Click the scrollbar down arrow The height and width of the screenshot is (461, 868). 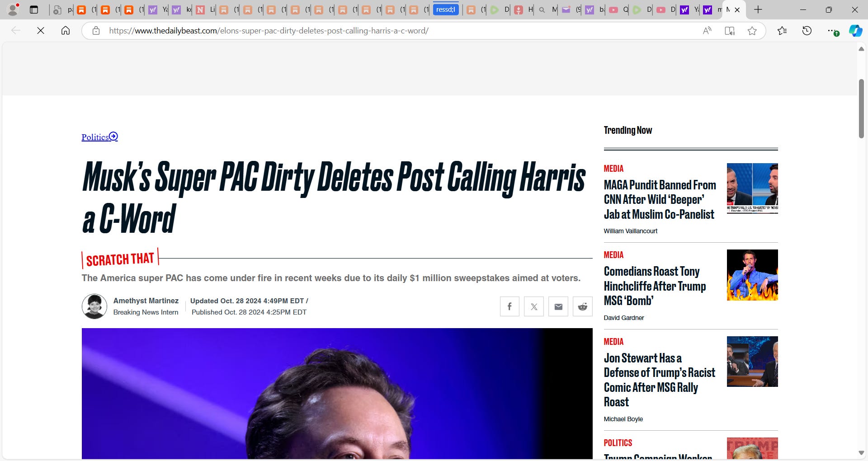pos(861,453)
